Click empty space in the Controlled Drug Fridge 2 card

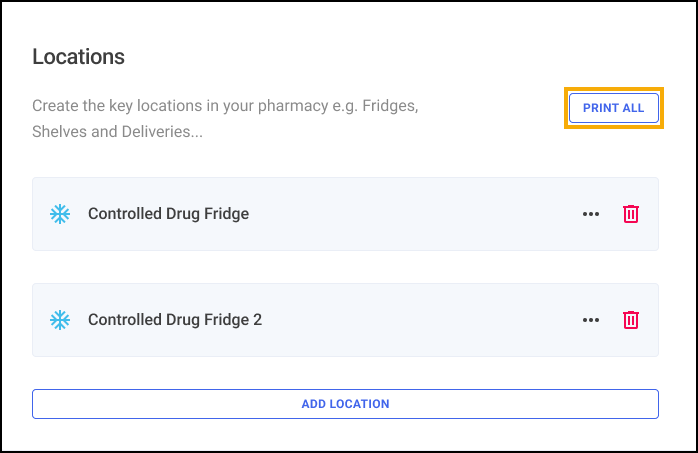tap(420, 320)
